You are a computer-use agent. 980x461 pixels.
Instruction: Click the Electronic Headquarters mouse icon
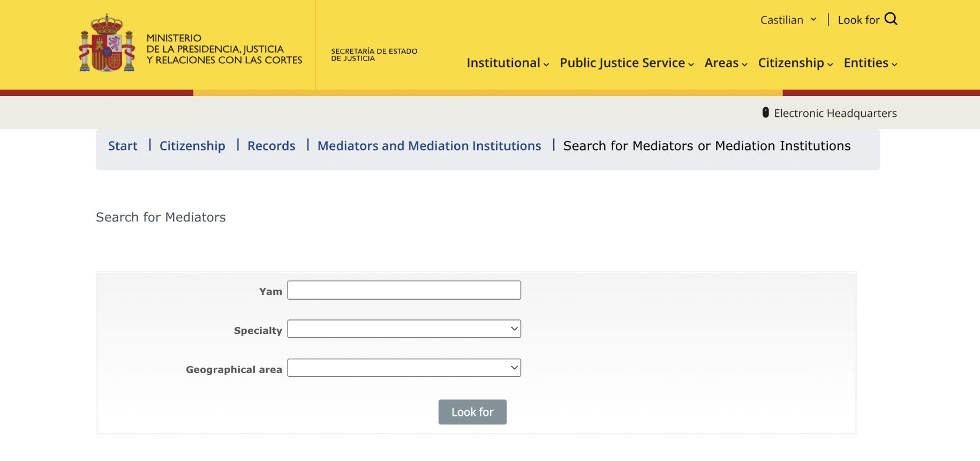coord(765,113)
